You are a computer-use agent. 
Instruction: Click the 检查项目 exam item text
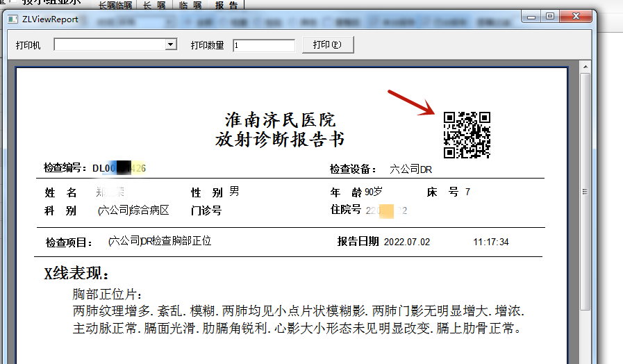[160, 241]
